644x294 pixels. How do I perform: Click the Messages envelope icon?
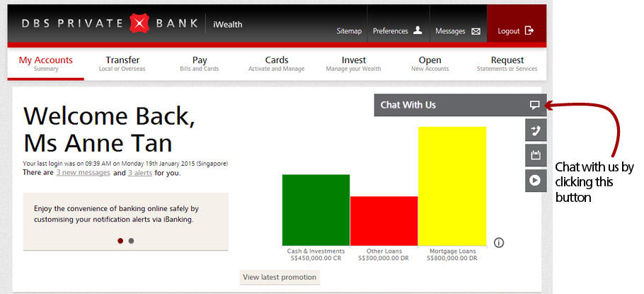coord(476,31)
